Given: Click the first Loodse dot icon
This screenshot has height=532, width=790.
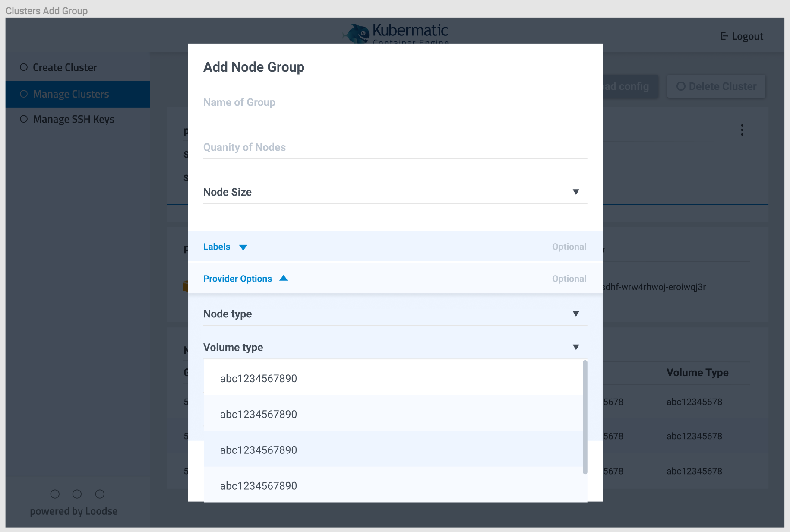Looking at the screenshot, I should click(x=55, y=494).
